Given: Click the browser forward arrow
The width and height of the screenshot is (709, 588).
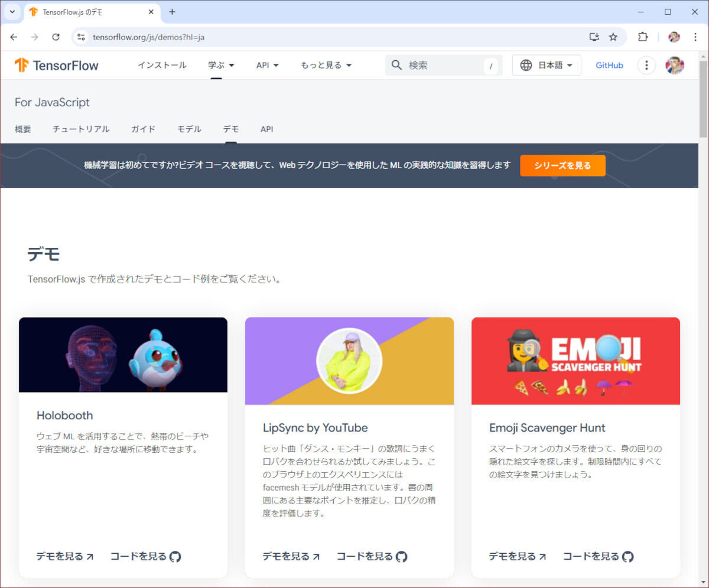Looking at the screenshot, I should (x=34, y=37).
